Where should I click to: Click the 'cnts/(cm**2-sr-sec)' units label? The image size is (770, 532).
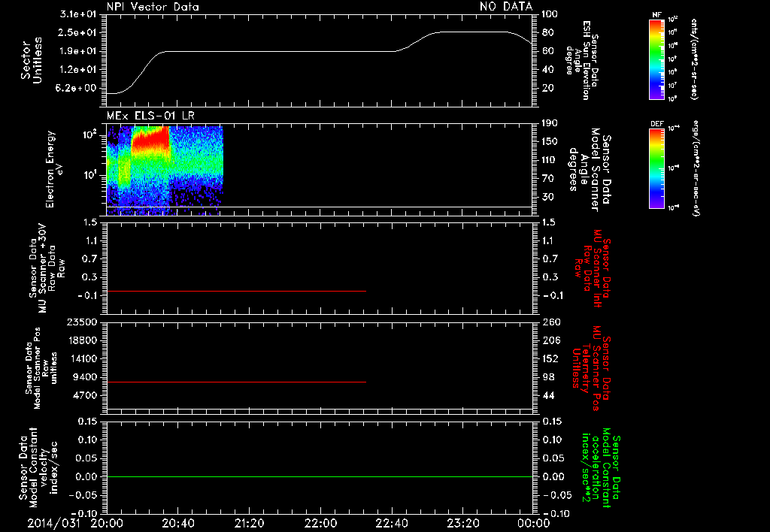(x=694, y=59)
